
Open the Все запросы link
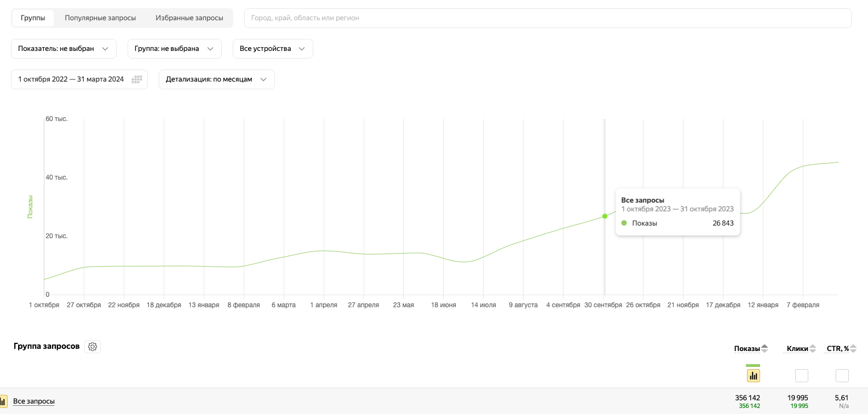[x=34, y=401]
